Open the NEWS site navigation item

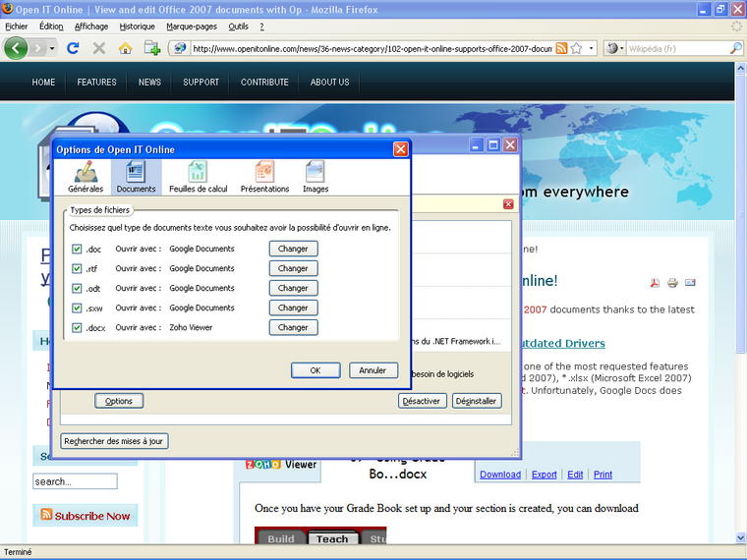coord(149,82)
